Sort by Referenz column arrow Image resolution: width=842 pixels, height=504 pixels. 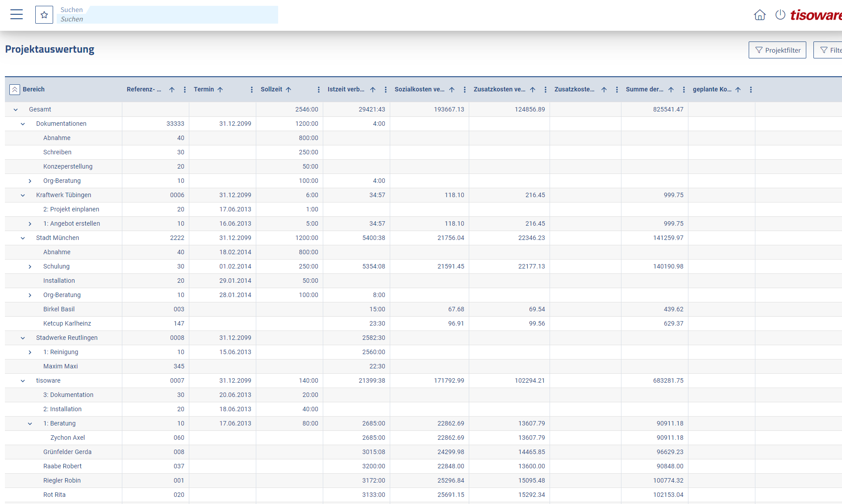(x=172, y=90)
